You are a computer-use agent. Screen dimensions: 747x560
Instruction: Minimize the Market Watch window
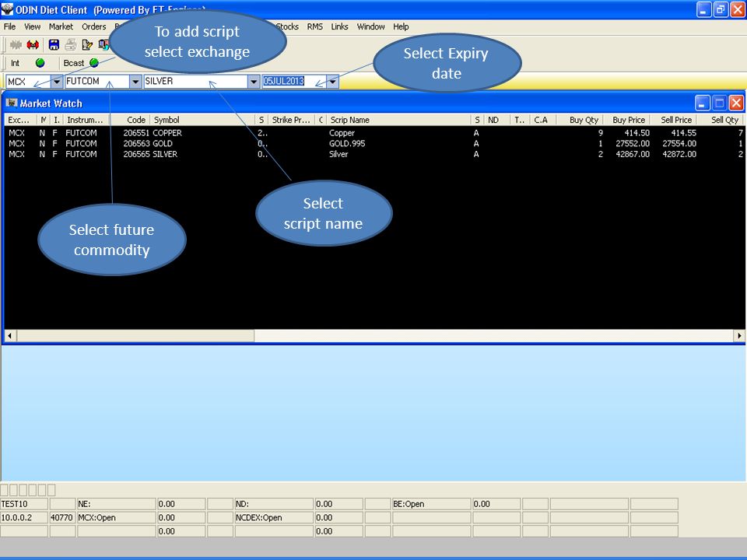click(702, 103)
